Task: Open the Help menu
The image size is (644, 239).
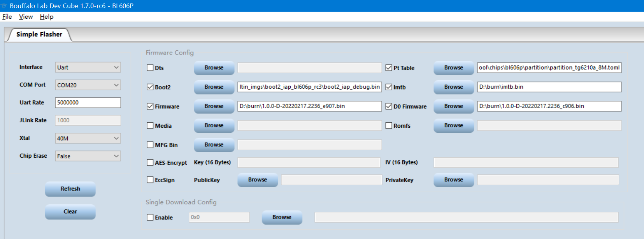Action: click(x=46, y=17)
